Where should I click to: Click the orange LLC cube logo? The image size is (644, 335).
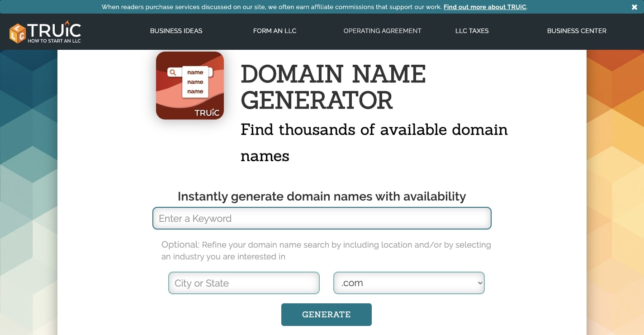(x=18, y=33)
